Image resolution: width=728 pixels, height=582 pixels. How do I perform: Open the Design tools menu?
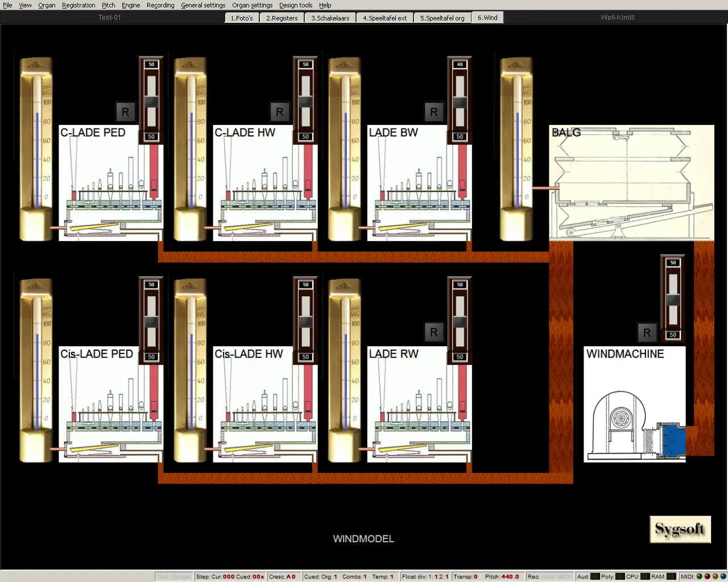[x=295, y=5]
